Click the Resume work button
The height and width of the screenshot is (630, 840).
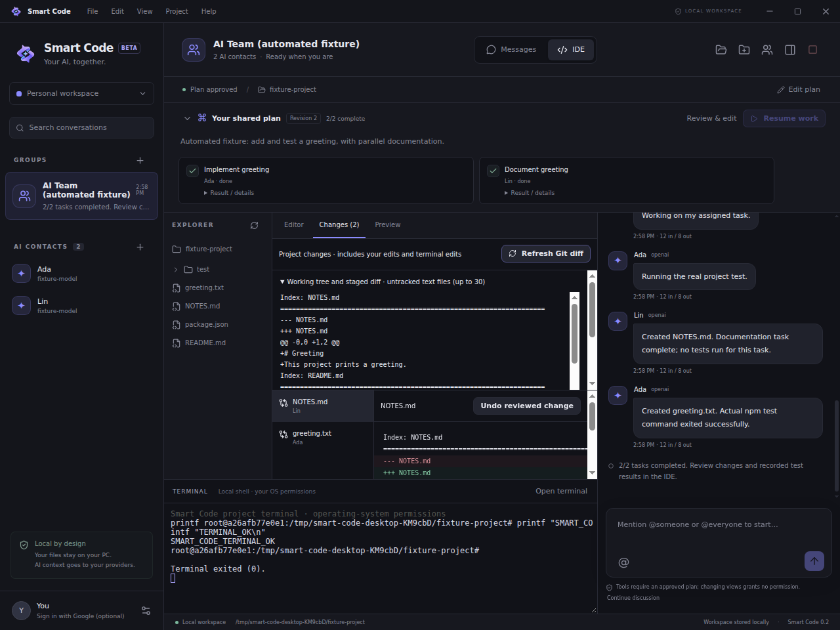[784, 119]
